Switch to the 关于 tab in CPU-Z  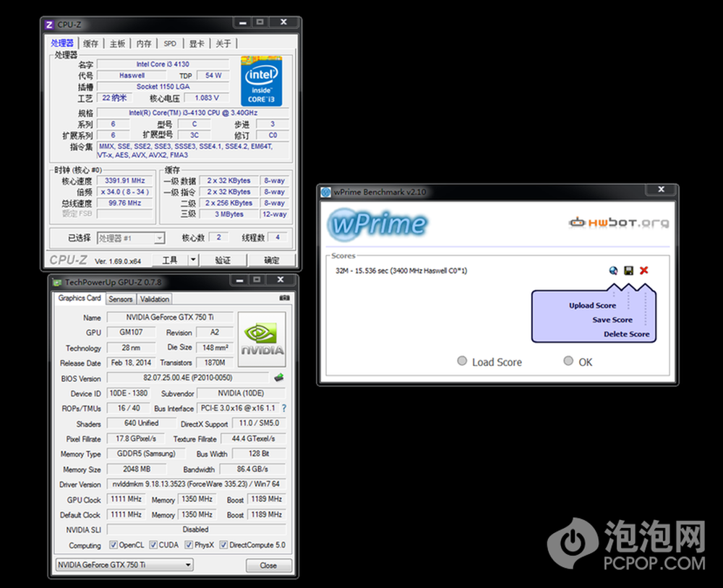pyautogui.click(x=223, y=43)
